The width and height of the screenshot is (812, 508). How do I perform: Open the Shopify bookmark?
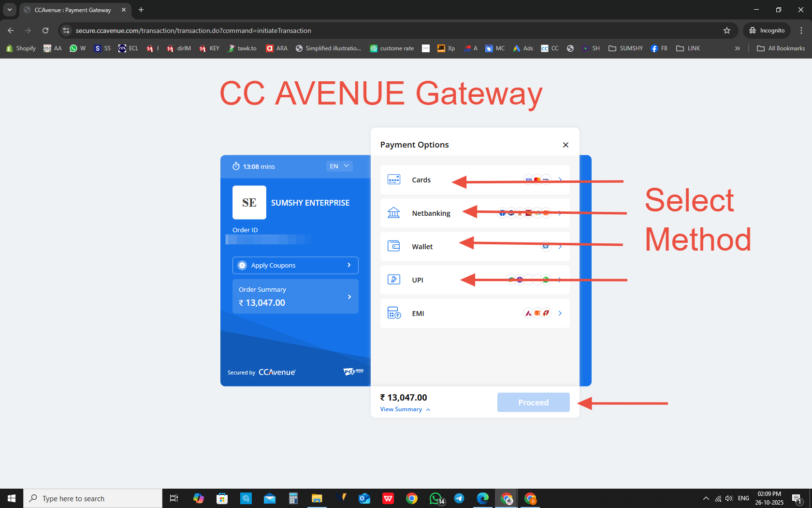(21, 48)
